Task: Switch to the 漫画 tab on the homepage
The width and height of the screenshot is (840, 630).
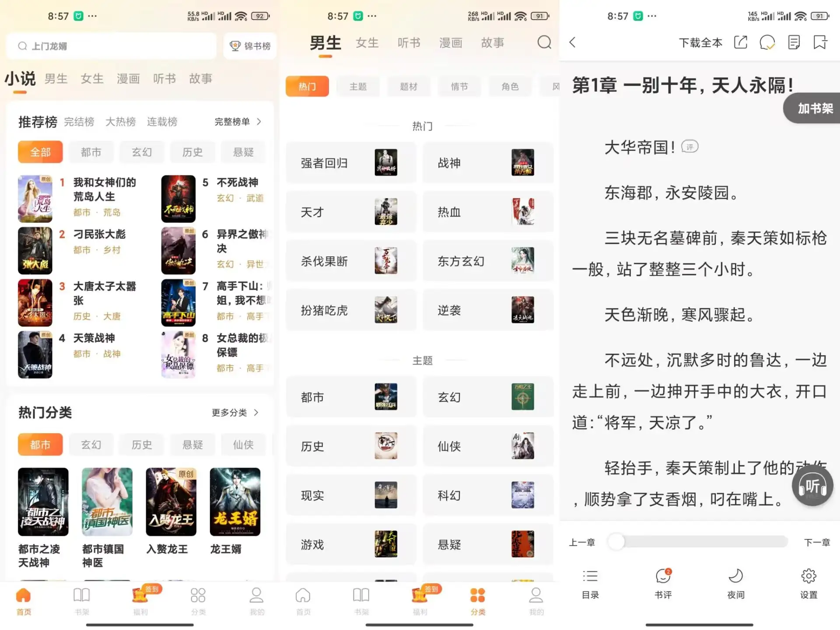Action: click(128, 79)
